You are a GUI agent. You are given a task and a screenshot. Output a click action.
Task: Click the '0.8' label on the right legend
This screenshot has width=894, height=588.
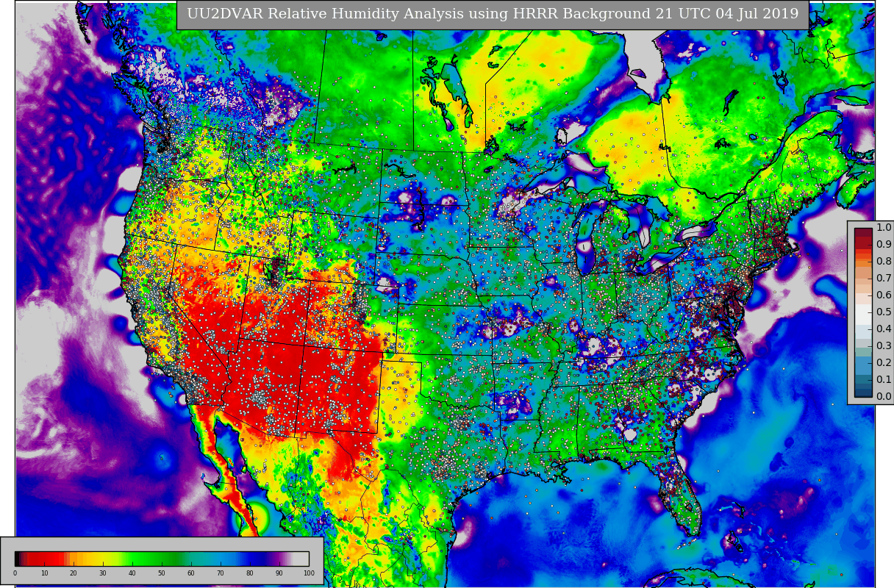coord(883,261)
